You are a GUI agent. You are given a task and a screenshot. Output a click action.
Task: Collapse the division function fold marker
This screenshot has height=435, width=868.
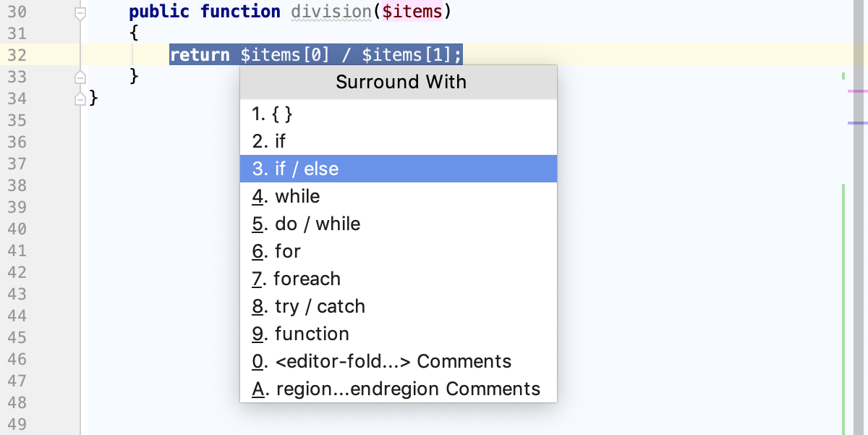(x=80, y=11)
